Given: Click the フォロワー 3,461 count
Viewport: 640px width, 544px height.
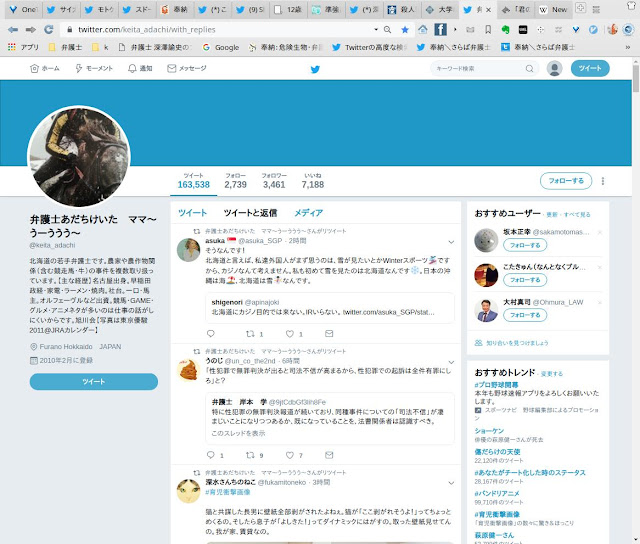Looking at the screenshot, I should pos(274,181).
